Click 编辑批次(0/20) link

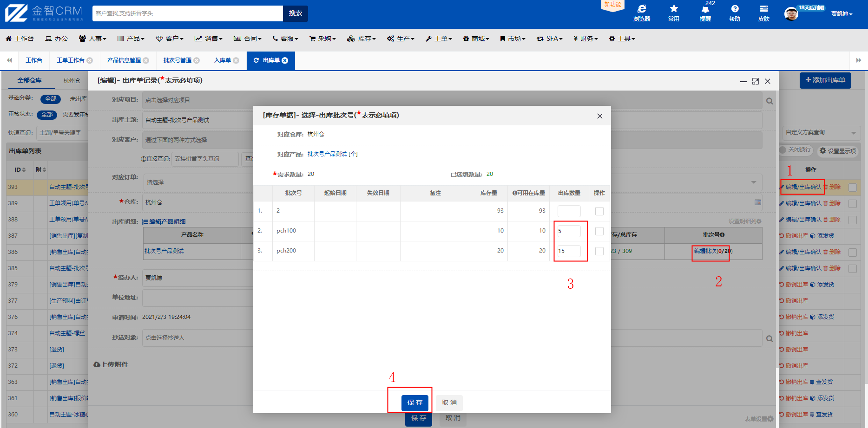click(x=713, y=251)
